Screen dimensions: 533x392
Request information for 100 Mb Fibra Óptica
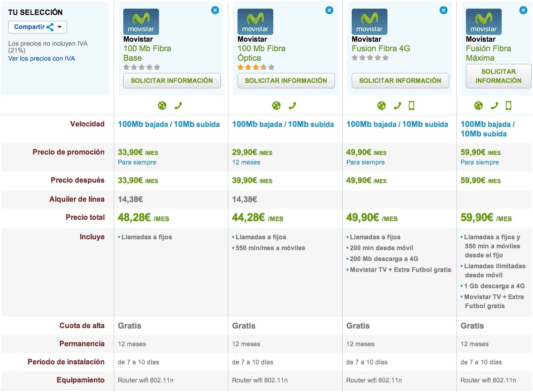(286, 81)
